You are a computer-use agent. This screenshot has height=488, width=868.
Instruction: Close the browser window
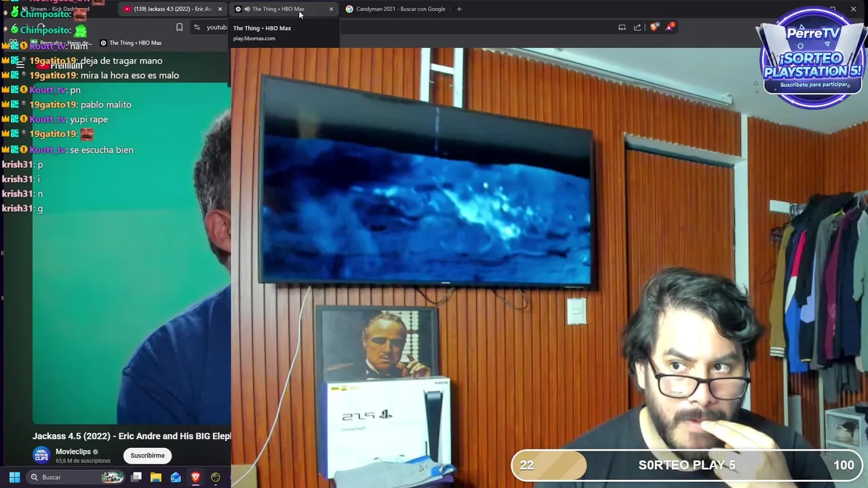(x=853, y=9)
